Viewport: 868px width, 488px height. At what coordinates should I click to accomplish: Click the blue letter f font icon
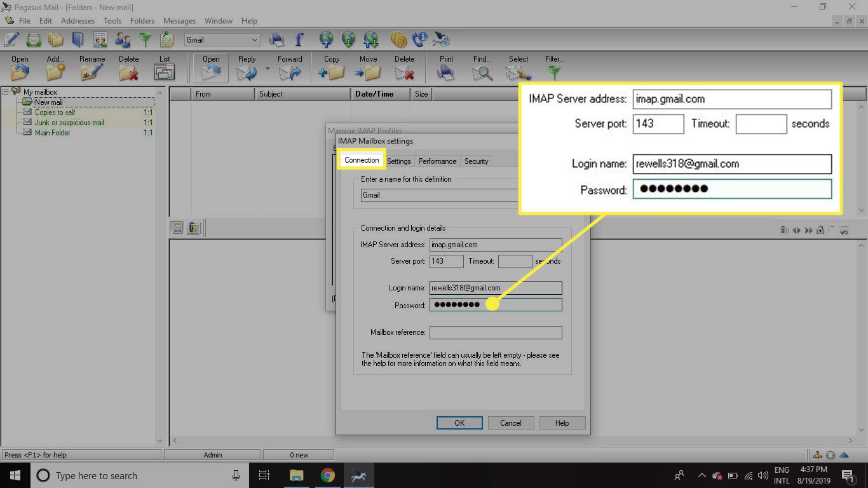point(299,40)
